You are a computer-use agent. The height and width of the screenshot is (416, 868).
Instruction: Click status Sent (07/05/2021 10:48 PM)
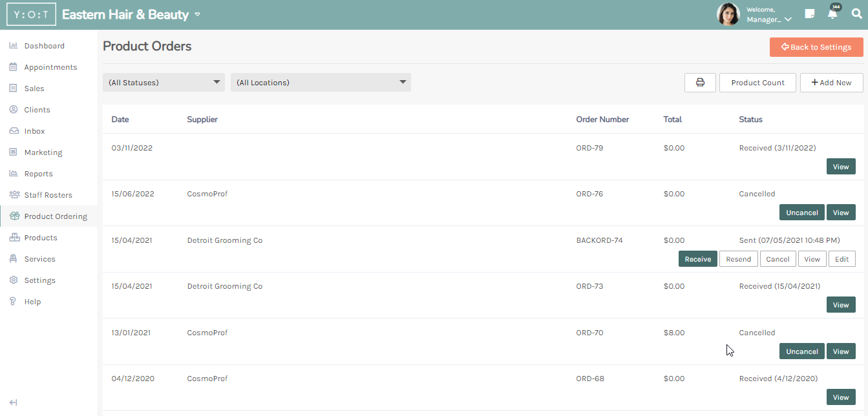click(x=789, y=240)
